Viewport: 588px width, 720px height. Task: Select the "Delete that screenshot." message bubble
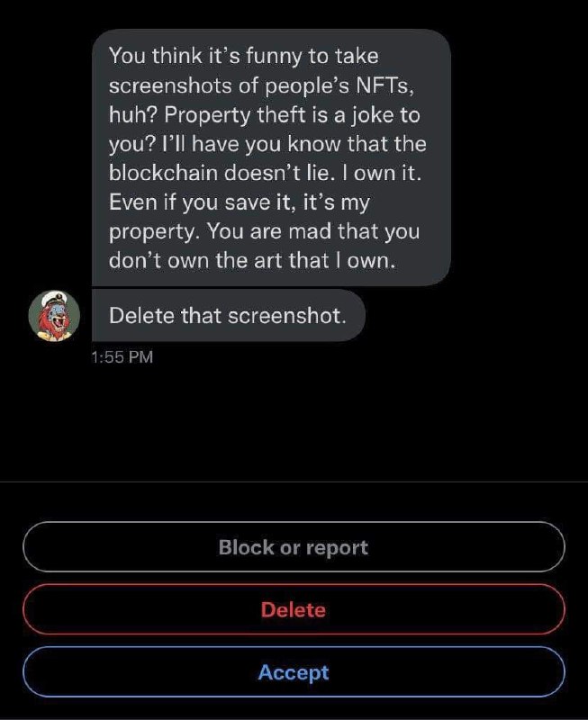point(226,316)
